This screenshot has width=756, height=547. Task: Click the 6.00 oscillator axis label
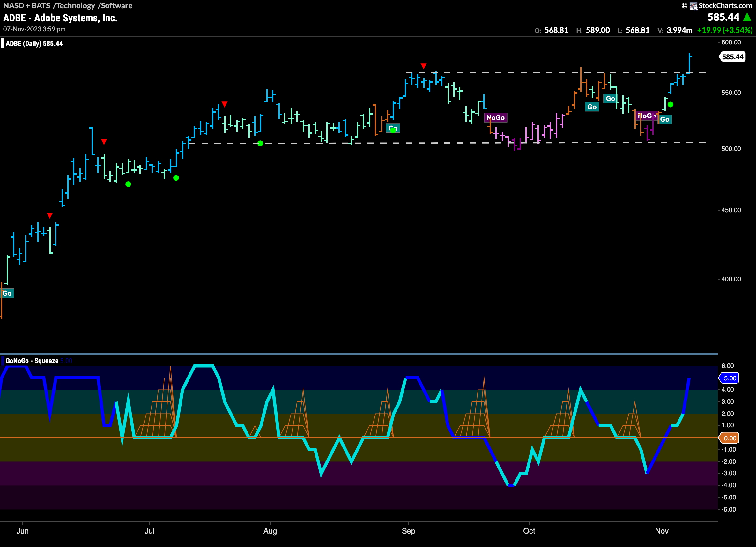pos(728,366)
